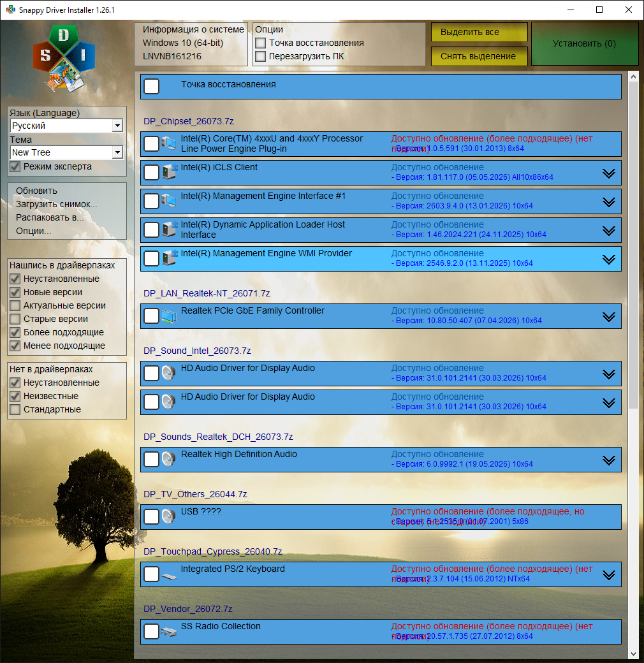Tick the restore point checkbox in the driver list
644x663 pixels.
click(x=151, y=87)
